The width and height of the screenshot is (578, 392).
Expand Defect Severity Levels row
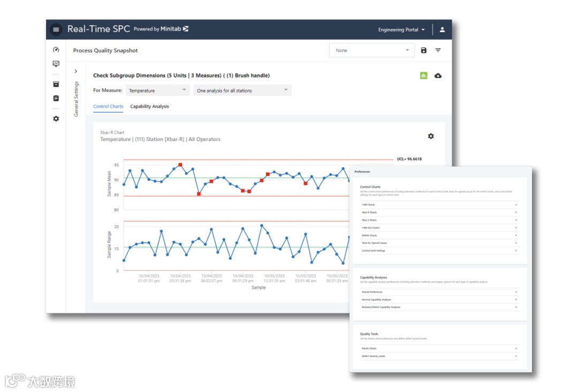440,356
